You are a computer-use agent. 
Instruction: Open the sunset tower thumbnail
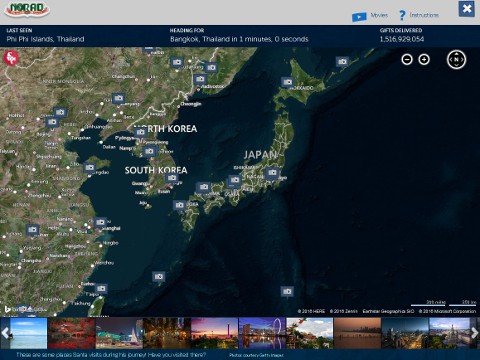tap(214, 333)
